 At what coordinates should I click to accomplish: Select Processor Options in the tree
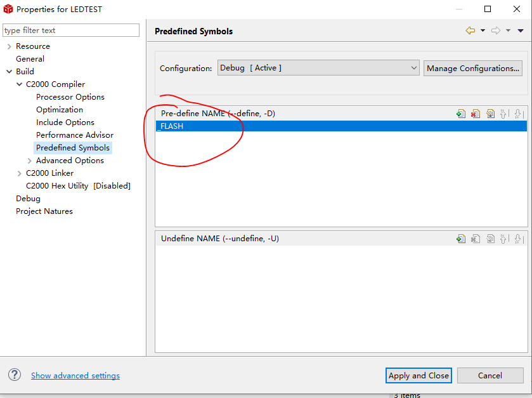[x=70, y=97]
